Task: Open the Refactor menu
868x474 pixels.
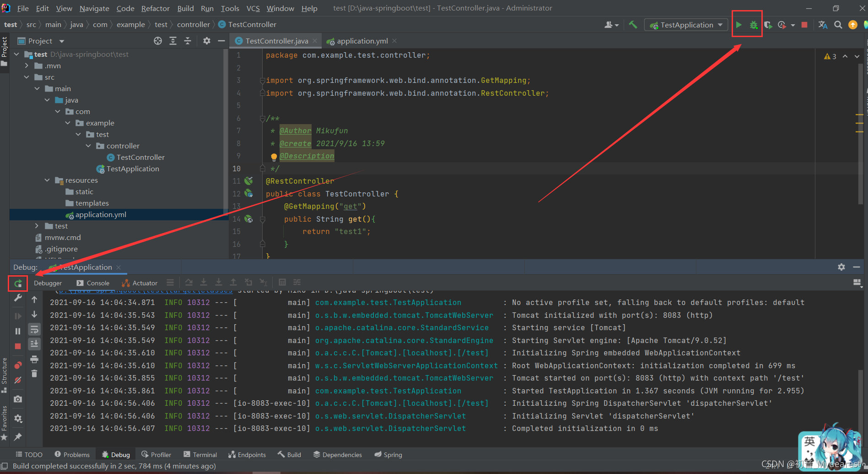Action: click(156, 8)
